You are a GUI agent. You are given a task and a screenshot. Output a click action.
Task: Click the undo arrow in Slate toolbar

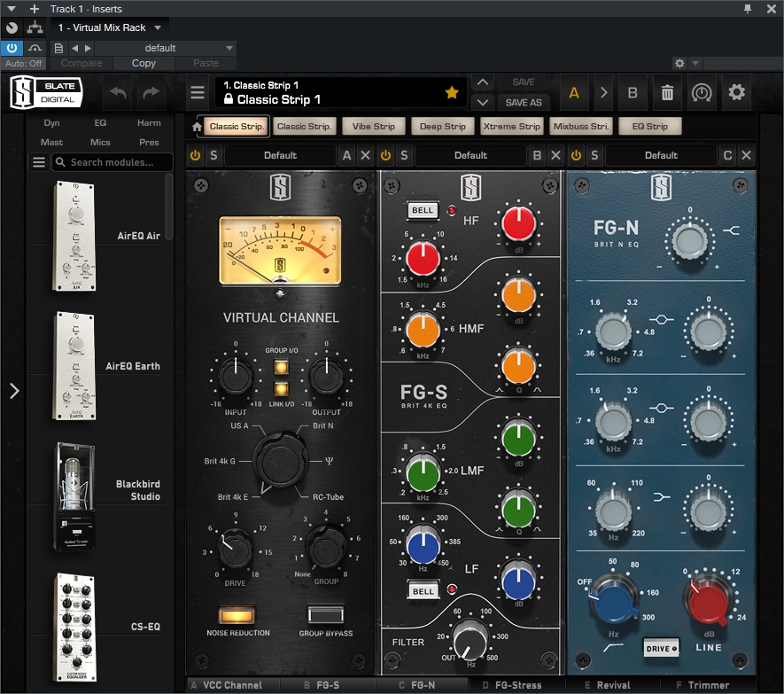(118, 92)
